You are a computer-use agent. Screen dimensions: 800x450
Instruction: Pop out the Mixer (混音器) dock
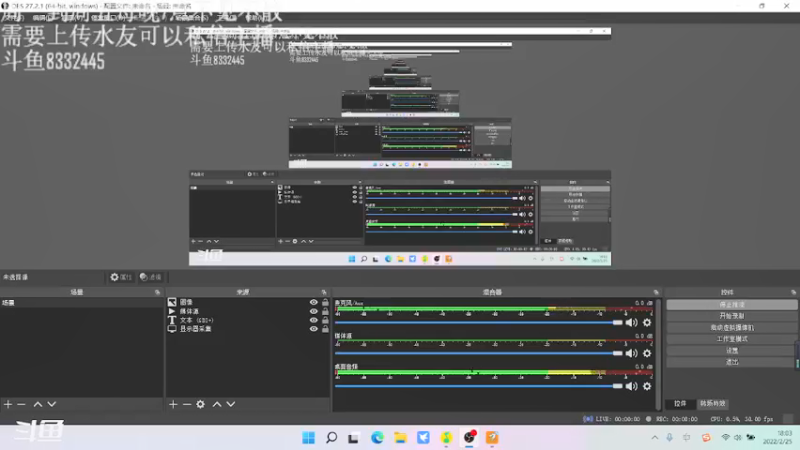coord(656,292)
